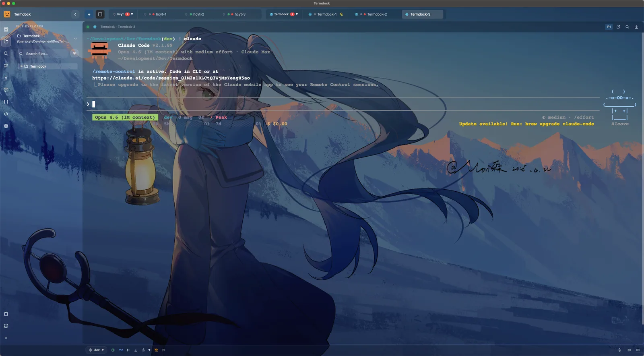The height and width of the screenshot is (356, 644).
Task: Download terminal output via header download icon
Action: (x=636, y=27)
